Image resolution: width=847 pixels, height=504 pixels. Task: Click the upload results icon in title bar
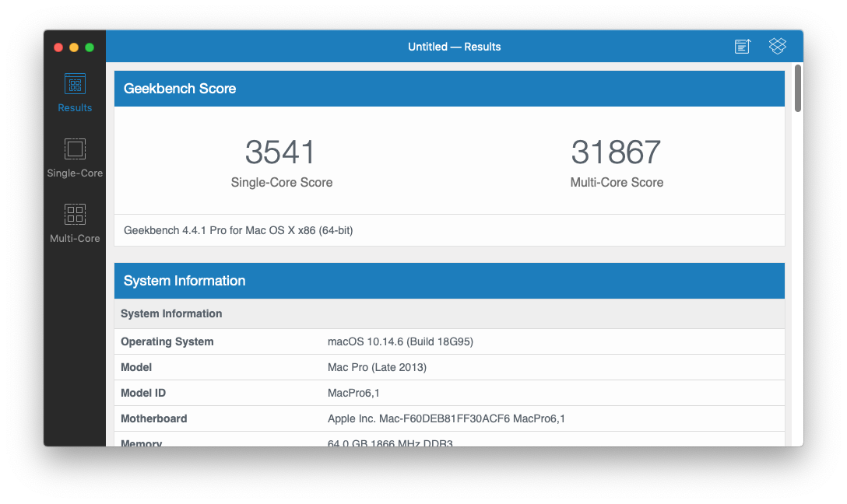[743, 47]
